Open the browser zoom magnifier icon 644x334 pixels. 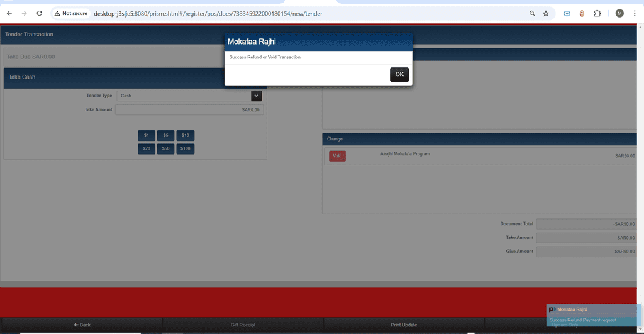coord(532,14)
